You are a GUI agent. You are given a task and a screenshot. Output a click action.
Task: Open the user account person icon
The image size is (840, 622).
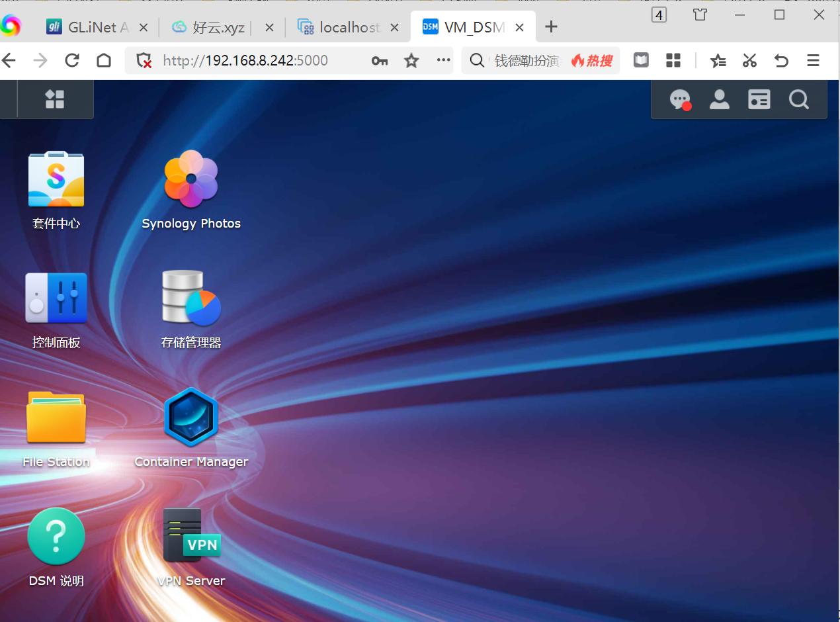[x=719, y=99]
